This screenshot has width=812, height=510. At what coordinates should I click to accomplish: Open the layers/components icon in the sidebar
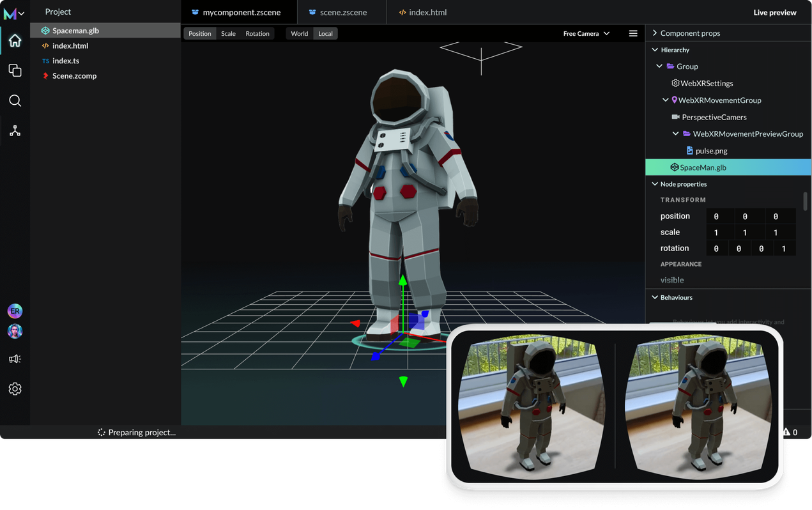(x=15, y=70)
